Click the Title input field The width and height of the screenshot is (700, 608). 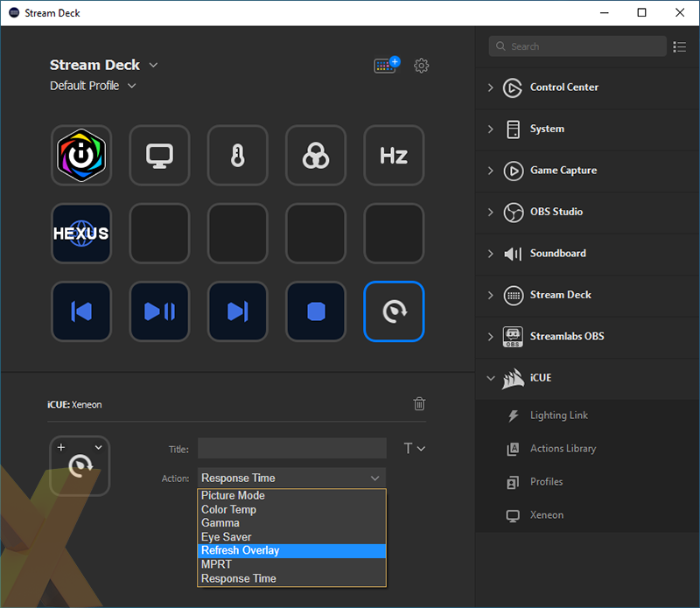(x=292, y=448)
